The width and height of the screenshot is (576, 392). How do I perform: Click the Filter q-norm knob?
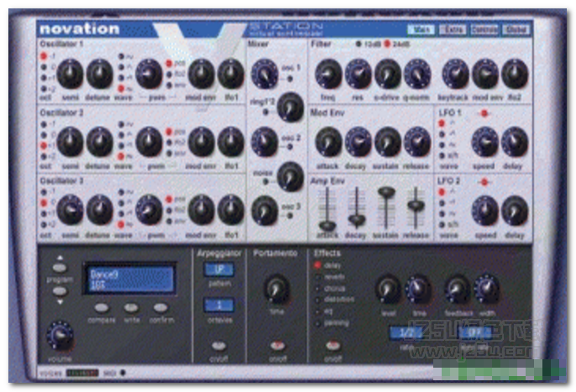[x=417, y=74]
